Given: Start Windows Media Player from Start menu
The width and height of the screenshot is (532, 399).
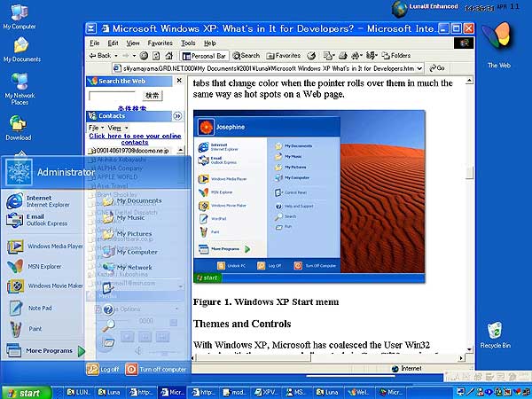Looking at the screenshot, I should tap(45, 246).
